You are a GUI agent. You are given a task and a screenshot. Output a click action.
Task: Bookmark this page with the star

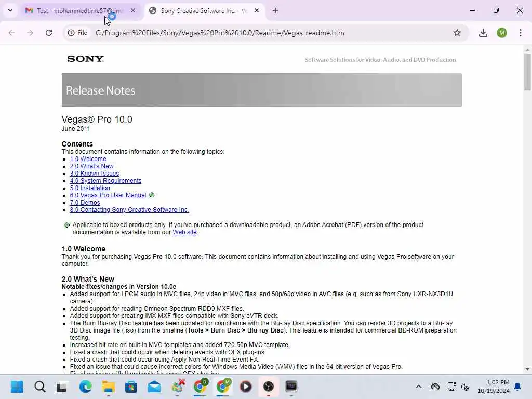pos(457,33)
